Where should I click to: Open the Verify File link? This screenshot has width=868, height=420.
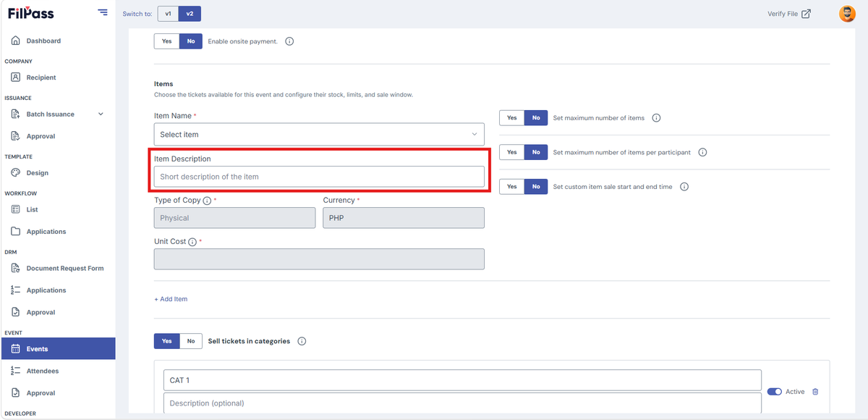click(x=789, y=14)
